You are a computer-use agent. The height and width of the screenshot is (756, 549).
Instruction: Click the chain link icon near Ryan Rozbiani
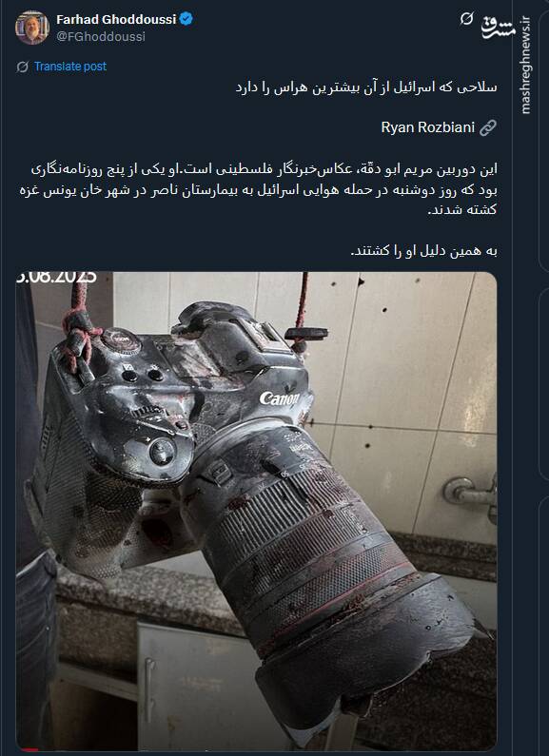(488, 127)
